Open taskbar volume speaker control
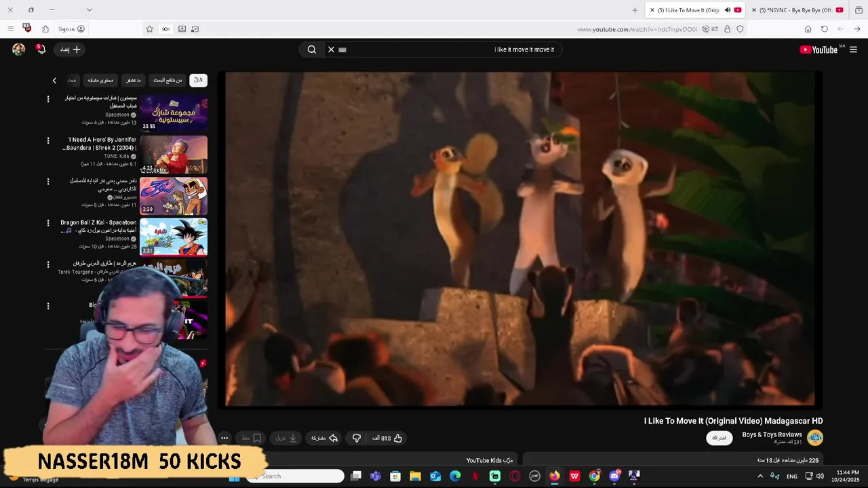868x488 pixels. (820, 476)
